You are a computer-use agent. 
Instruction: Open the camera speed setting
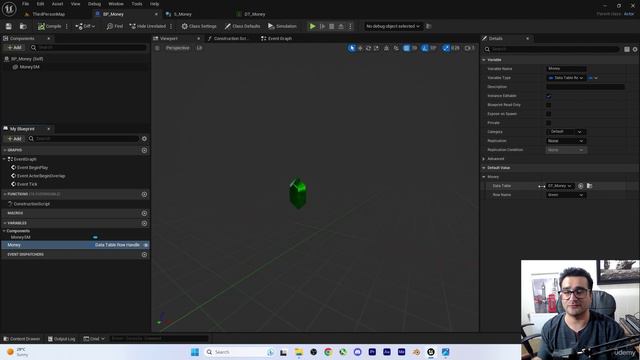(469, 48)
